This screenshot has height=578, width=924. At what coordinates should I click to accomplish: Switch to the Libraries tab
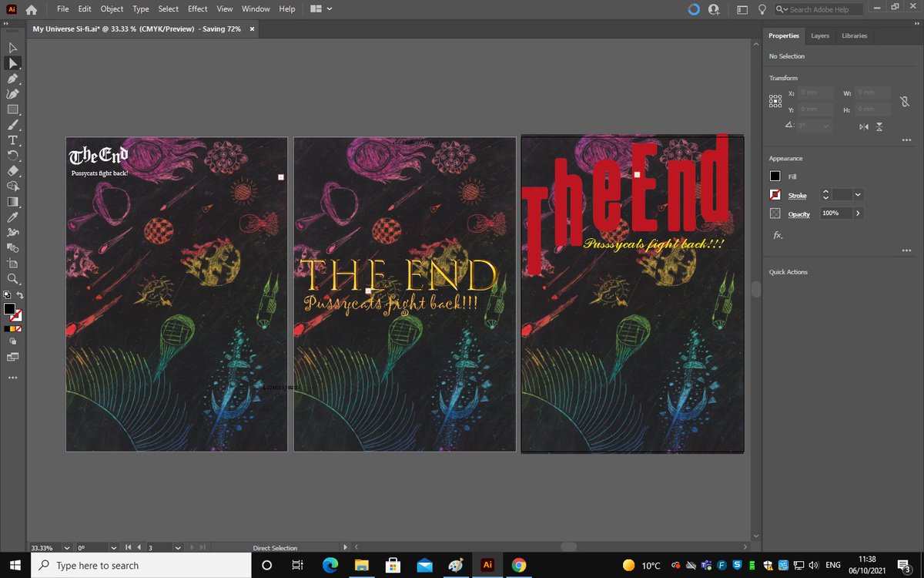[854, 35]
